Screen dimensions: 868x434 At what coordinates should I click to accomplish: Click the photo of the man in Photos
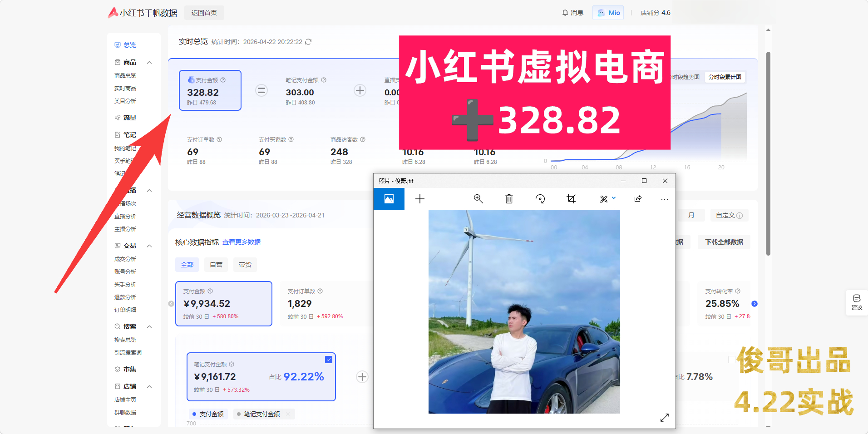point(524,311)
